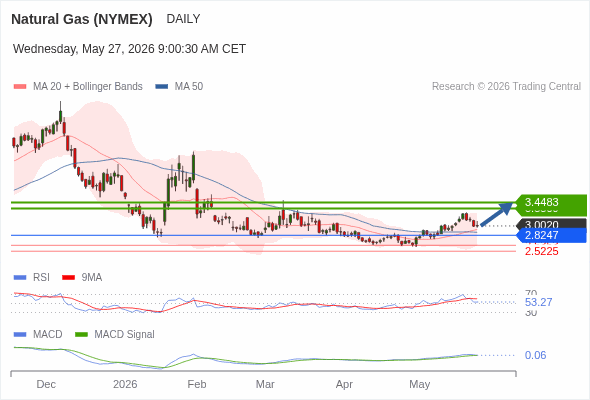Image resolution: width=590 pixels, height=400 pixels.
Task: Select the MA 20 + Bollinger Bands label
Action: point(88,87)
